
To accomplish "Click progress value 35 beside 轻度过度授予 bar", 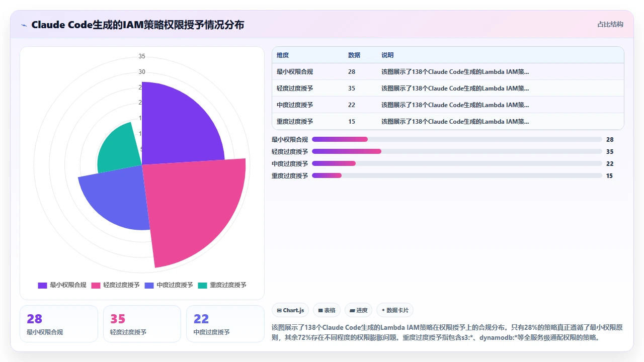I will (x=610, y=151).
